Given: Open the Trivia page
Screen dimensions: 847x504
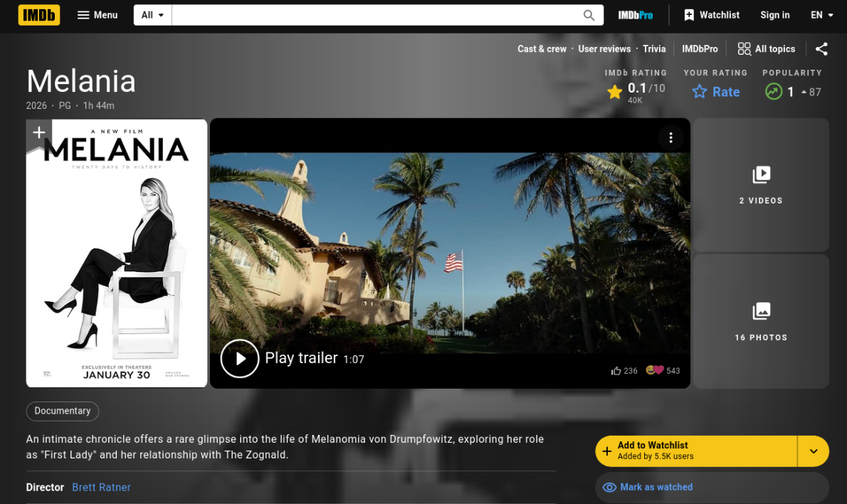Looking at the screenshot, I should click(x=654, y=48).
